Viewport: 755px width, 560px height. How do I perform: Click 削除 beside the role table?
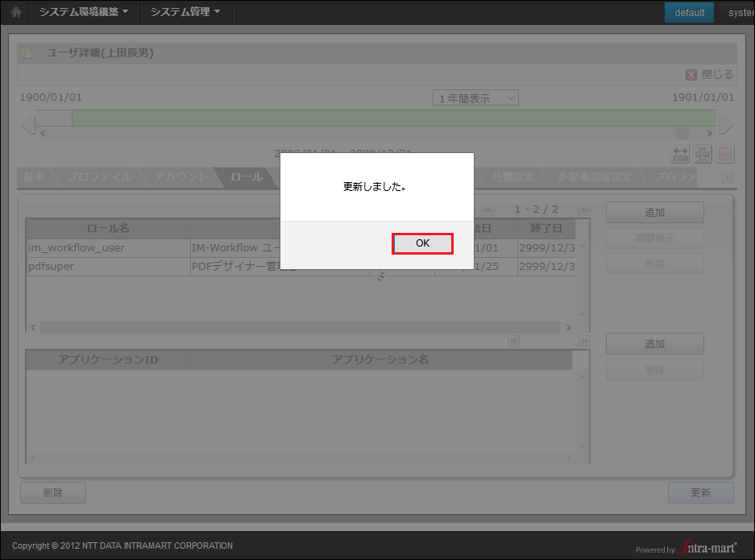655,263
